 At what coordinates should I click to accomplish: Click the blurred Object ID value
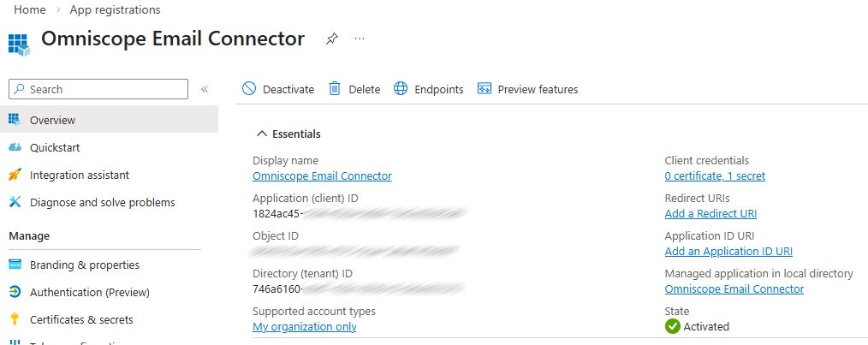pyautogui.click(x=354, y=252)
